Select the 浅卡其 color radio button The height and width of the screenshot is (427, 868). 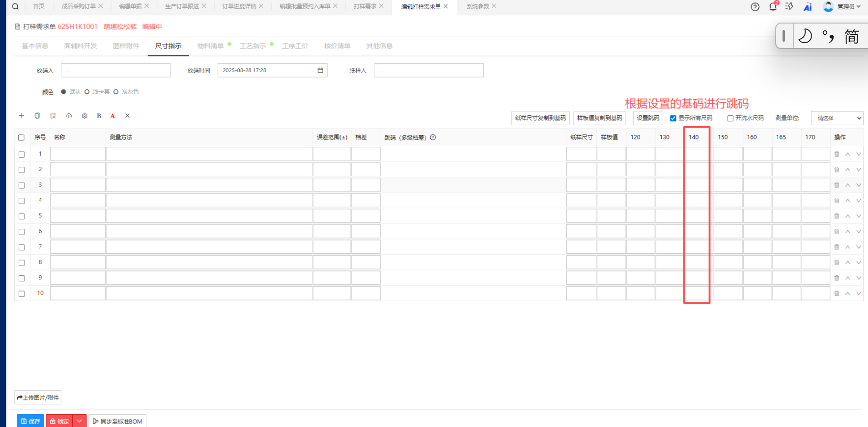87,92
